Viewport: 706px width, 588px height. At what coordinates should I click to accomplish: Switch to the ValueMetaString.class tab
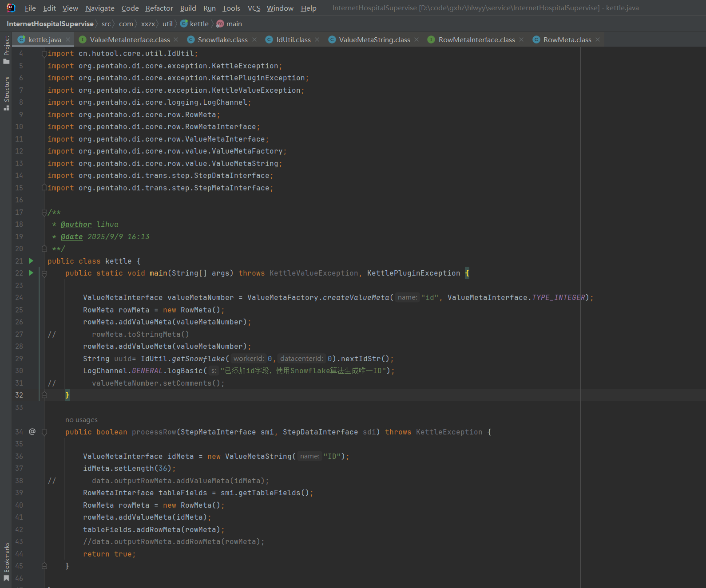374,39
